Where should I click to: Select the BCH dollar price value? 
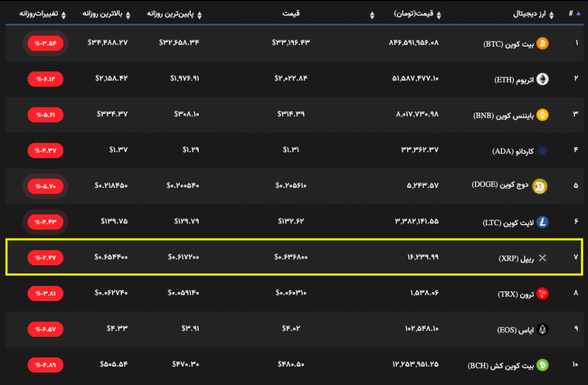pos(291,364)
